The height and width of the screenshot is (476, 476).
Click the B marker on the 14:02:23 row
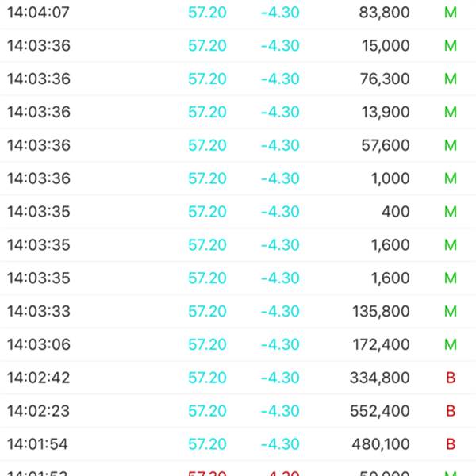point(451,411)
